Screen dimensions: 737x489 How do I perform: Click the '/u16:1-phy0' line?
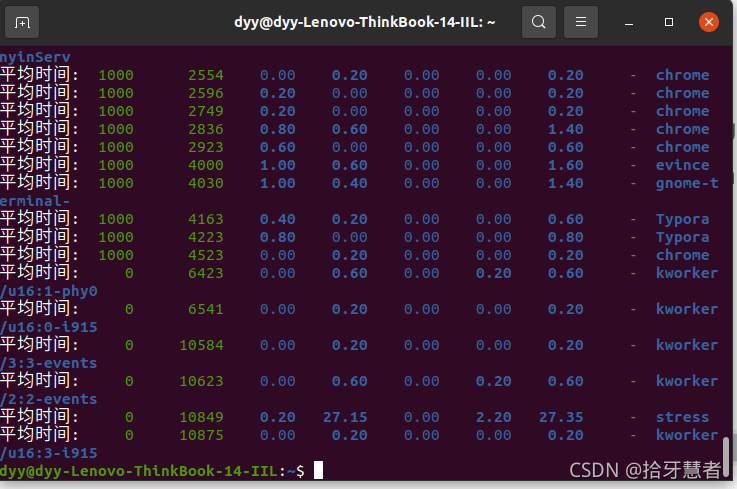(x=49, y=291)
